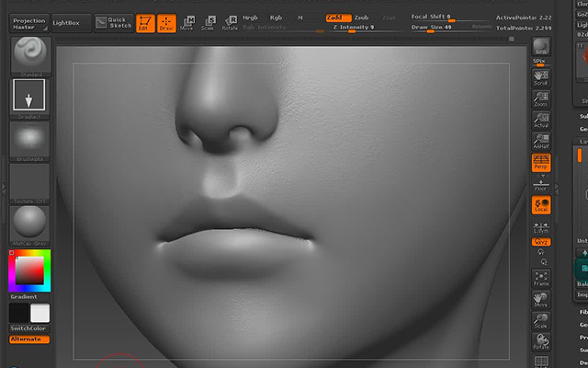Toggle the Alternate button

click(29, 339)
